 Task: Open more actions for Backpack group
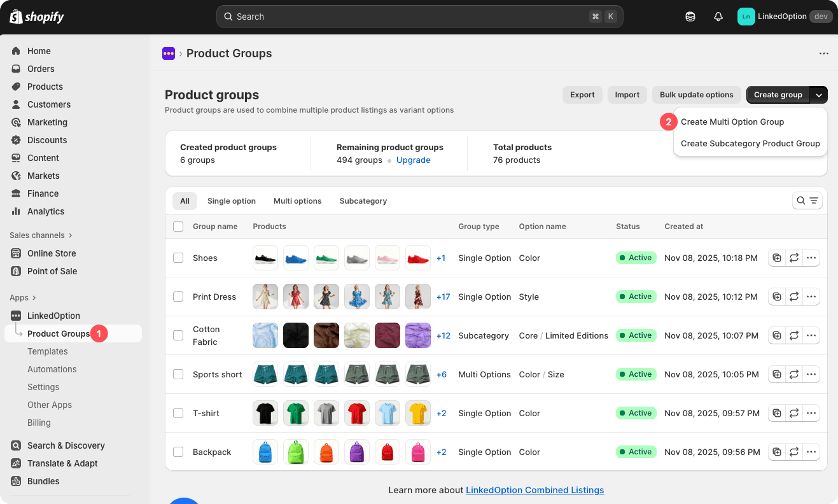811,452
